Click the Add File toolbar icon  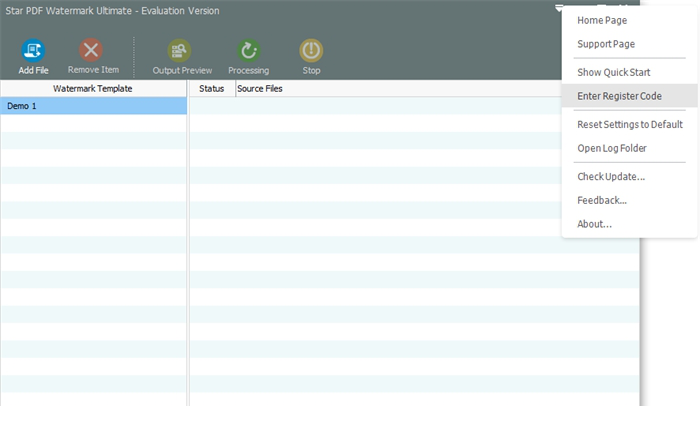tap(33, 50)
